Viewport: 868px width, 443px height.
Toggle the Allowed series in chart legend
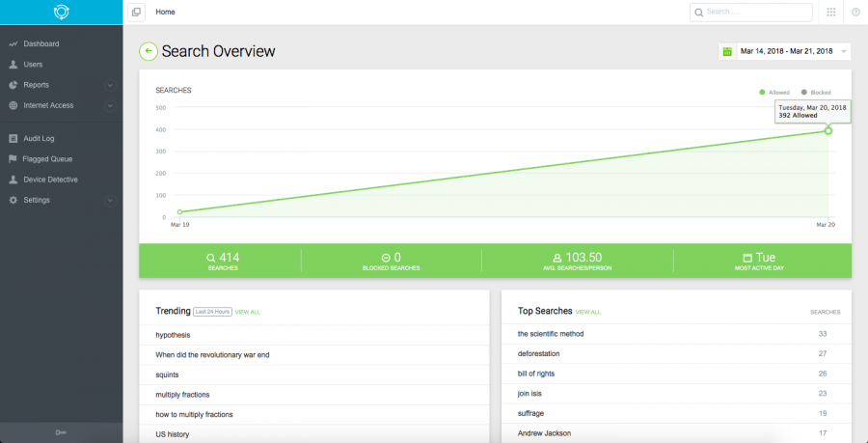click(x=774, y=92)
